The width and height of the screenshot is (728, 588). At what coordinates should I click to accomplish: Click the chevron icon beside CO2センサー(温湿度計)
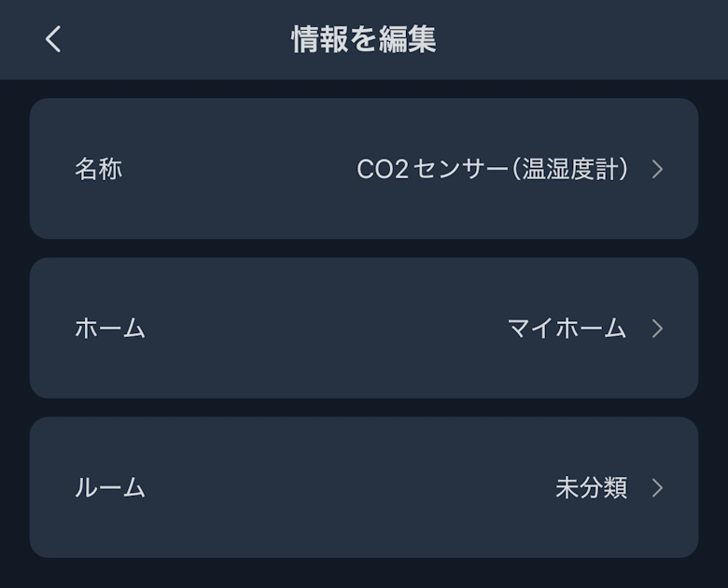(x=657, y=169)
